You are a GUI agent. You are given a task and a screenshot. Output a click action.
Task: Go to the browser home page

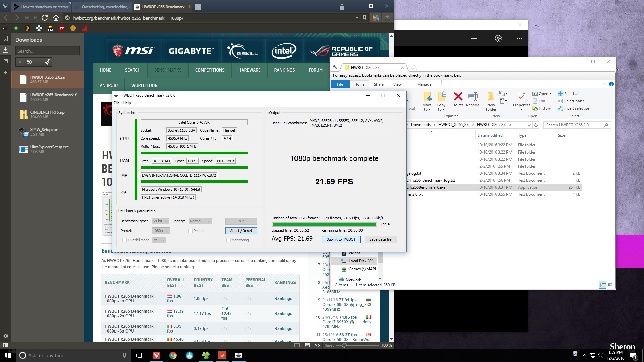tap(56, 18)
